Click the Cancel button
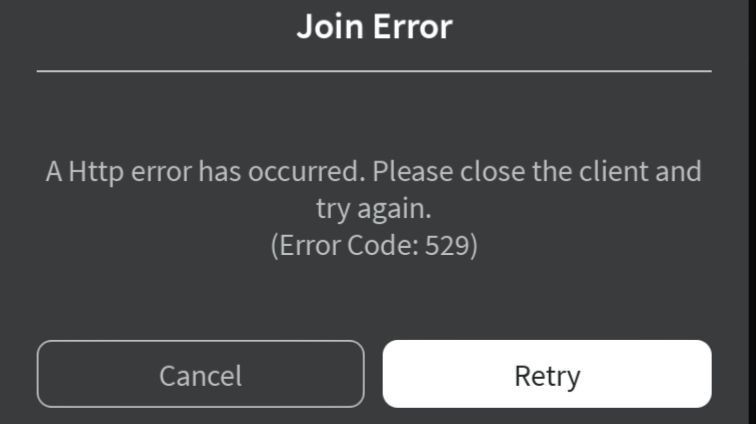 (x=201, y=374)
